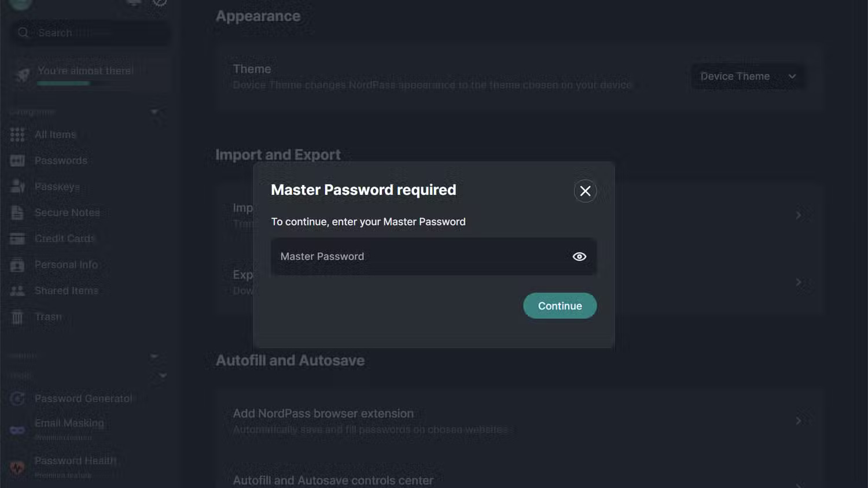
Task: Expand the sidebar section above Password Generator
Action: 162,375
